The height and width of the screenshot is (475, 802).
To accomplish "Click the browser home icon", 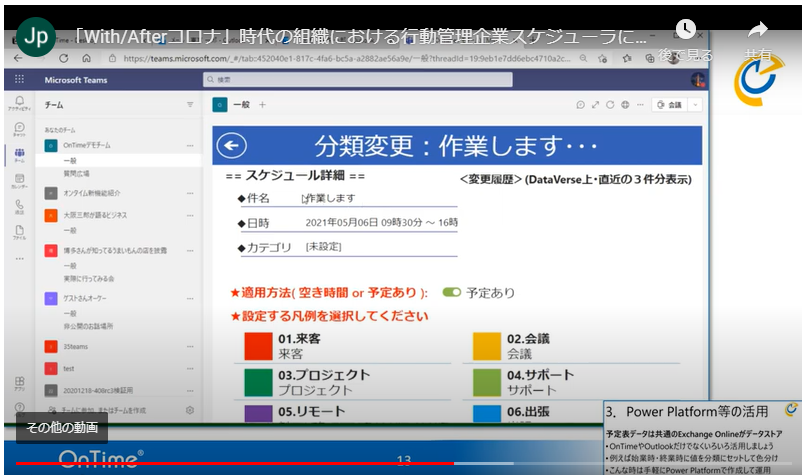I will coord(86,58).
